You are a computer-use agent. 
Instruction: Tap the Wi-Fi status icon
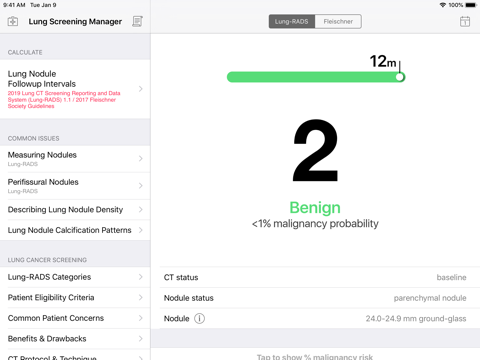442,5
